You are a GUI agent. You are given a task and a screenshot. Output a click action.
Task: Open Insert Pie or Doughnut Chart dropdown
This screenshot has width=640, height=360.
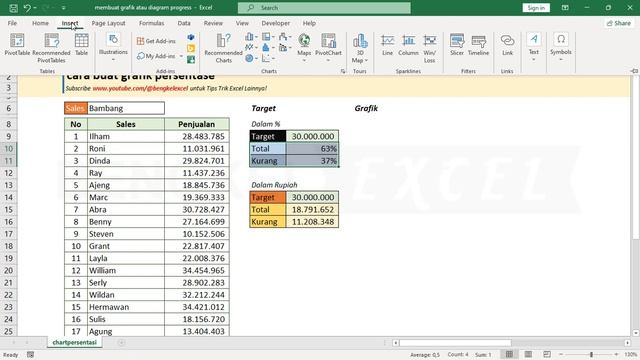pos(251,58)
